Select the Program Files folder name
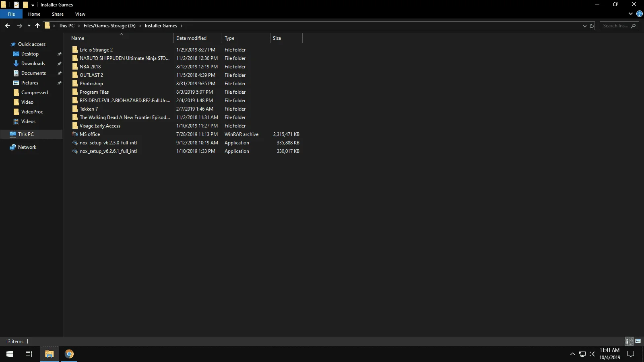Screen dimensions: 644x362 click(94, 92)
